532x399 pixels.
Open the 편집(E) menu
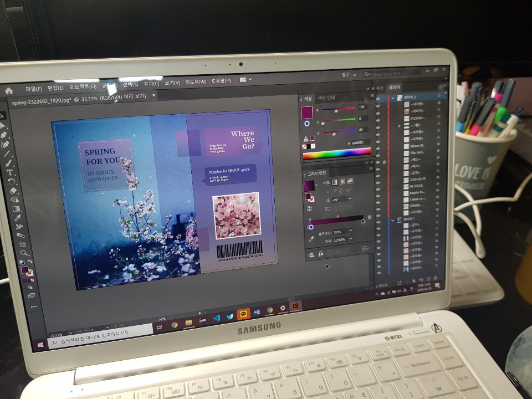click(x=55, y=88)
